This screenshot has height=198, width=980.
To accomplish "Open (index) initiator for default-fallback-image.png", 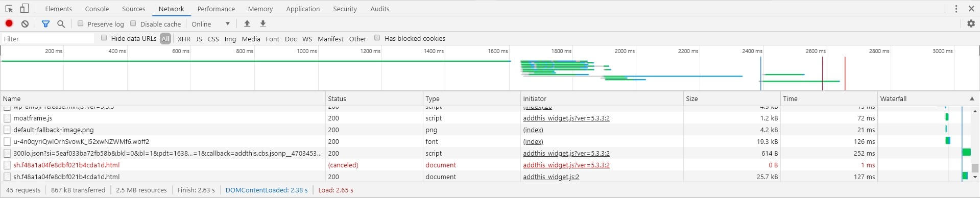I will [x=533, y=130].
